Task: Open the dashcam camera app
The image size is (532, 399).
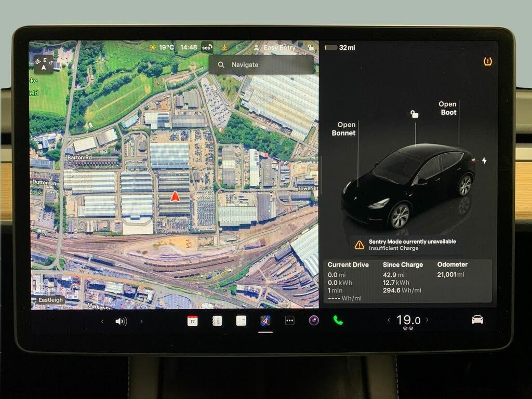Action: click(x=314, y=320)
